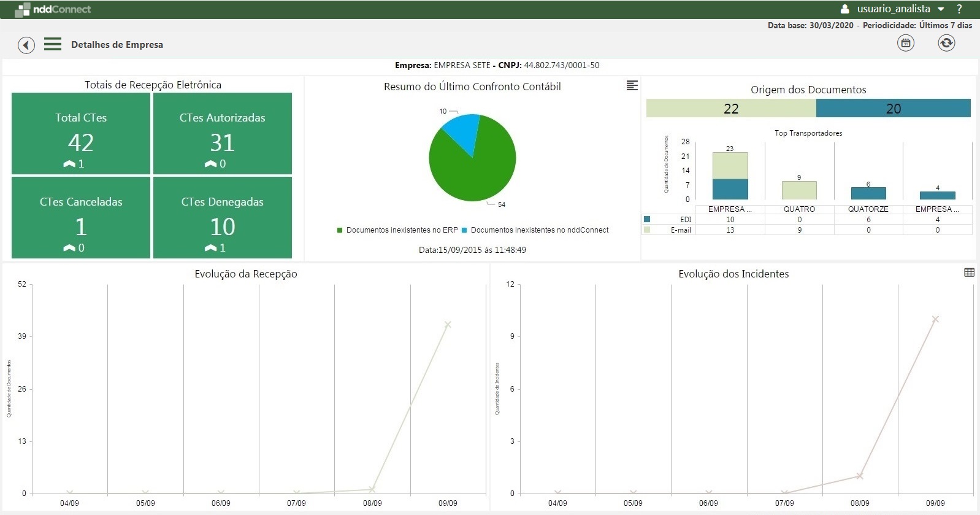The image size is (980, 515).
Task: Select the CTes Autorizadas tile
Action: coord(222,134)
